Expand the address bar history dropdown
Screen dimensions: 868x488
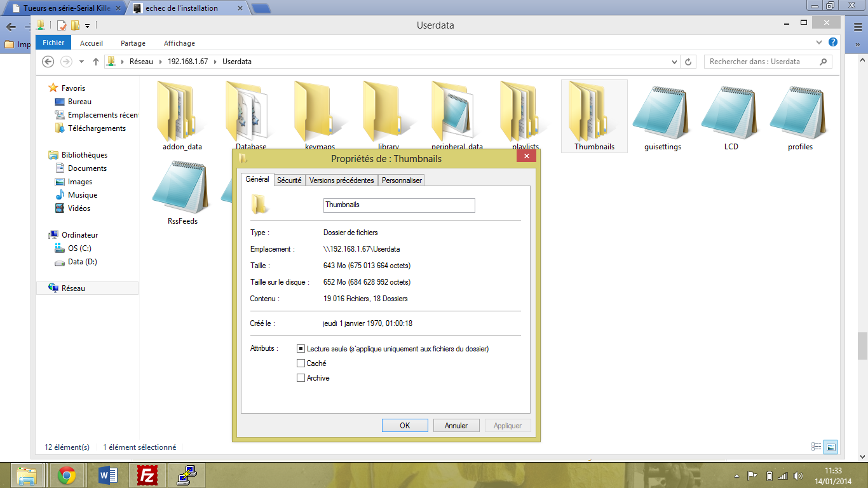click(674, 62)
